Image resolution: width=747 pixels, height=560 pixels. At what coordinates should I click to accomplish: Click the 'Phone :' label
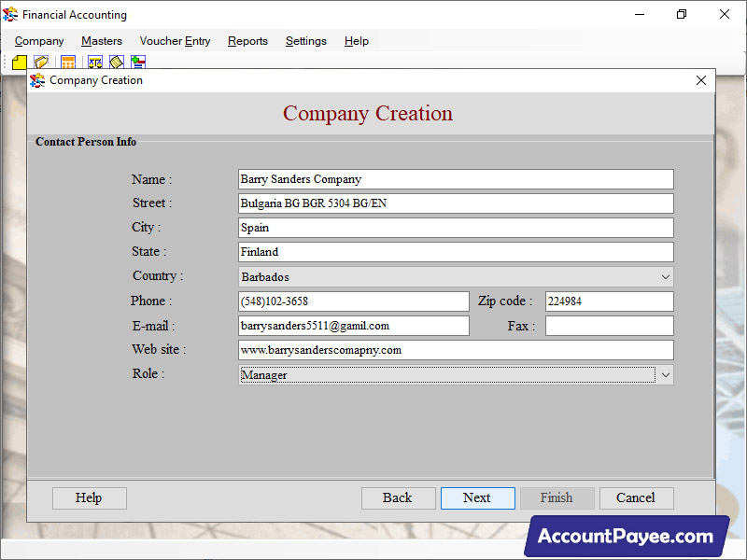click(151, 301)
